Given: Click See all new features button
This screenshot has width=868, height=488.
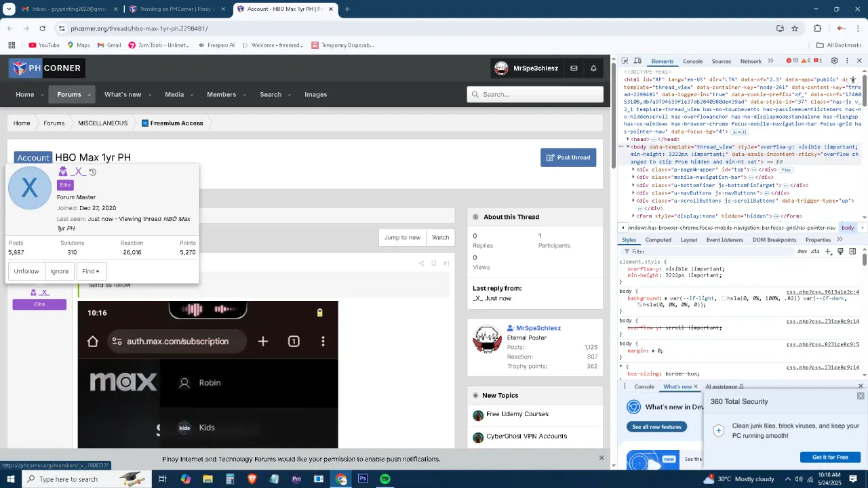Looking at the screenshot, I should (x=656, y=427).
